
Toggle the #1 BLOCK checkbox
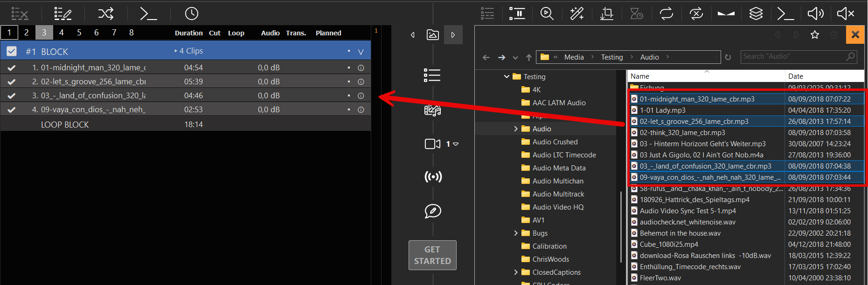coord(12,51)
